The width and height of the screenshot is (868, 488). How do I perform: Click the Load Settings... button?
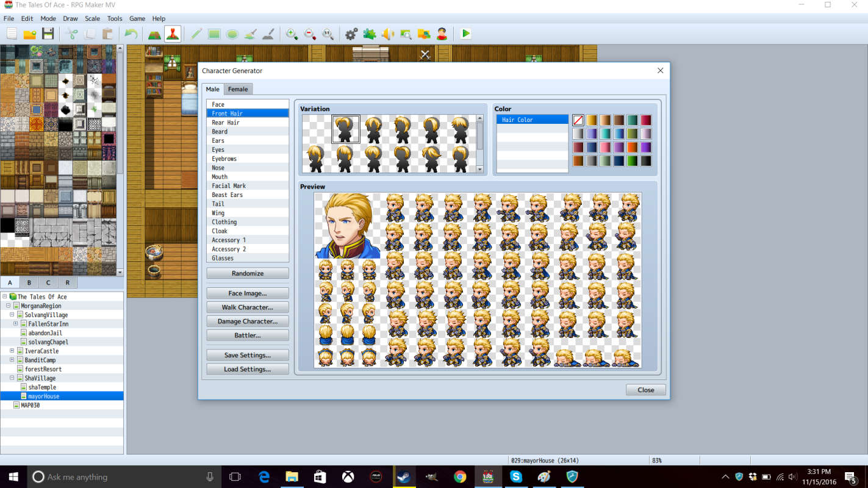pyautogui.click(x=248, y=369)
